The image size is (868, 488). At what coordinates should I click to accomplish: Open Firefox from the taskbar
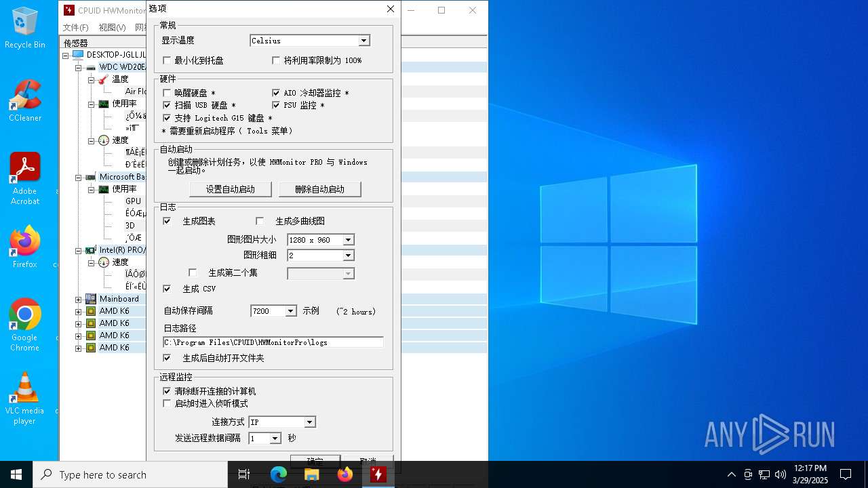click(345, 474)
